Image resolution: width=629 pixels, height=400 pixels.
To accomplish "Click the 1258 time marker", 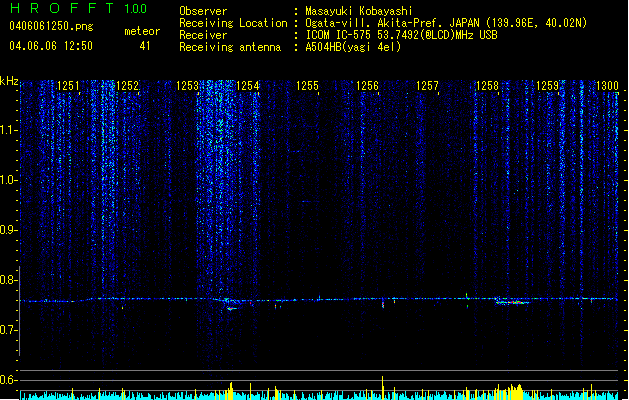I will (487, 86).
